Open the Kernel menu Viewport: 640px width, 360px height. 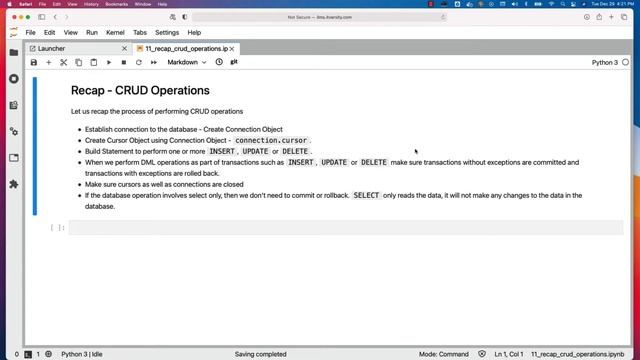point(115,33)
